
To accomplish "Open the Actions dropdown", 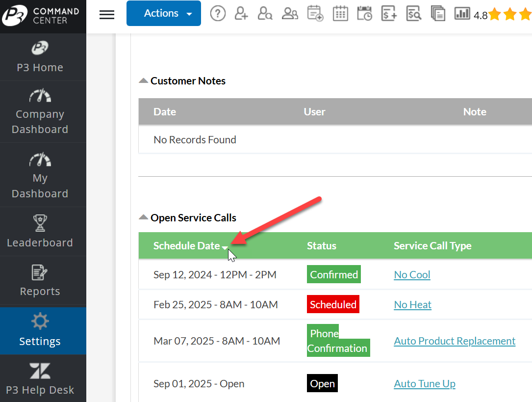I will coord(163,13).
